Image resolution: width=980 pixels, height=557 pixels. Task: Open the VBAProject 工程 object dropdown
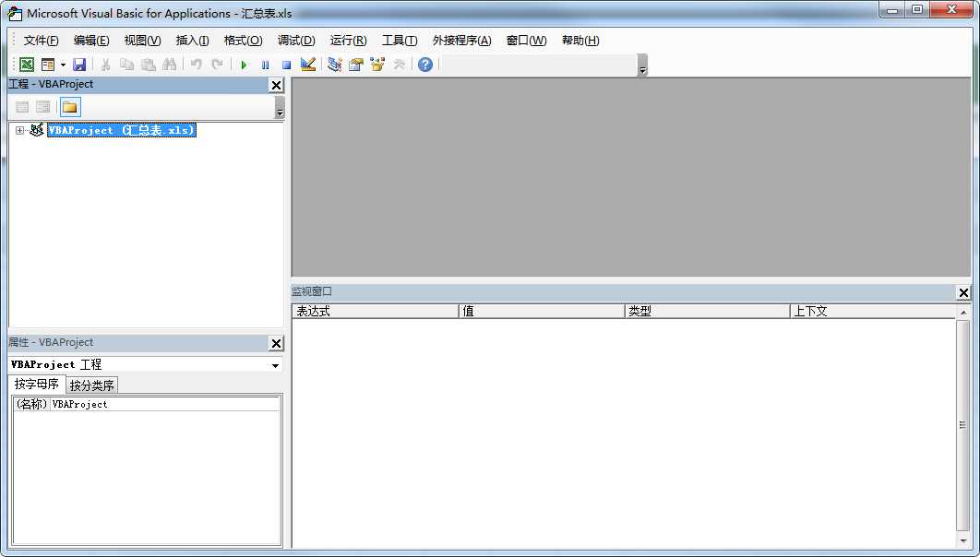(x=276, y=365)
